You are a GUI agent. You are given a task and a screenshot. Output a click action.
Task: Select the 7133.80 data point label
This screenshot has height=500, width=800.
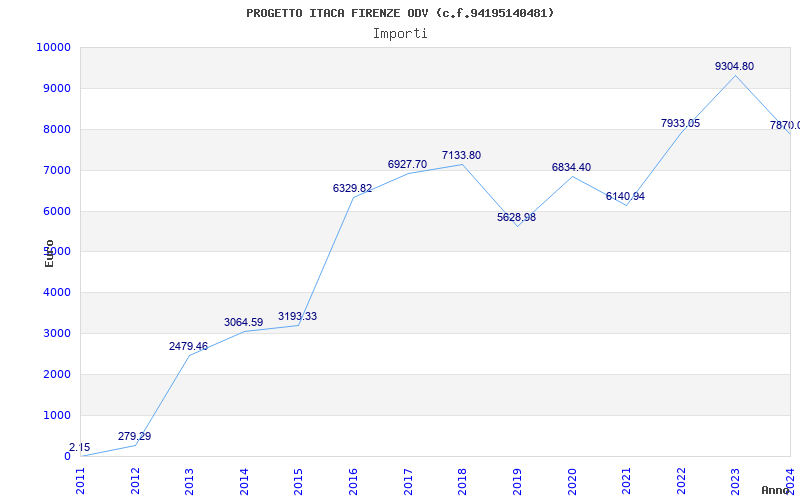coord(461,156)
